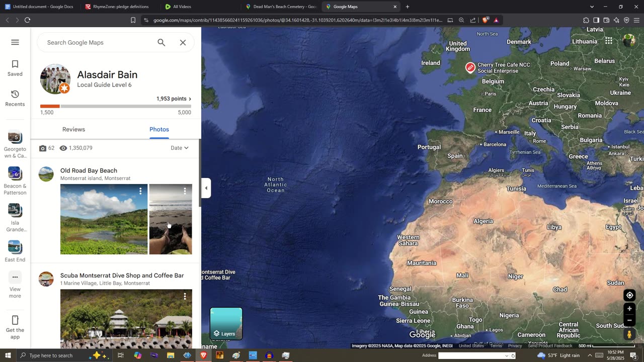The height and width of the screenshot is (362, 644).
Task: Click View more in the sidebar
Action: (x=15, y=285)
